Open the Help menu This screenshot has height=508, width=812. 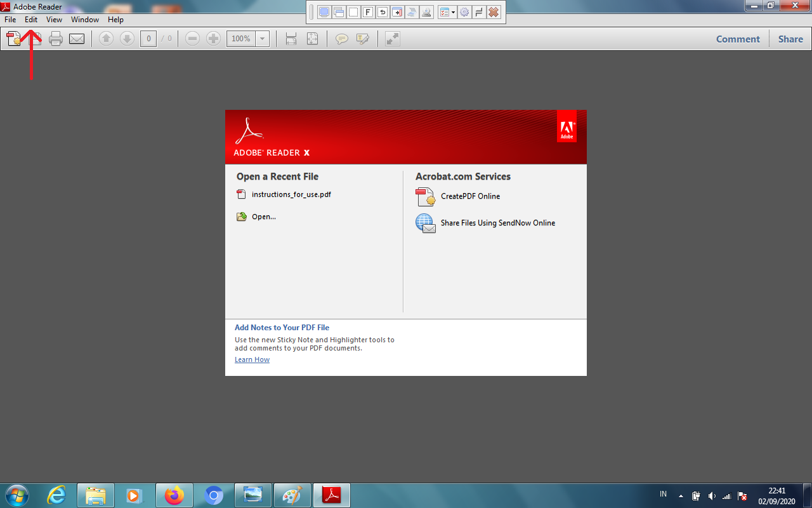(115, 20)
